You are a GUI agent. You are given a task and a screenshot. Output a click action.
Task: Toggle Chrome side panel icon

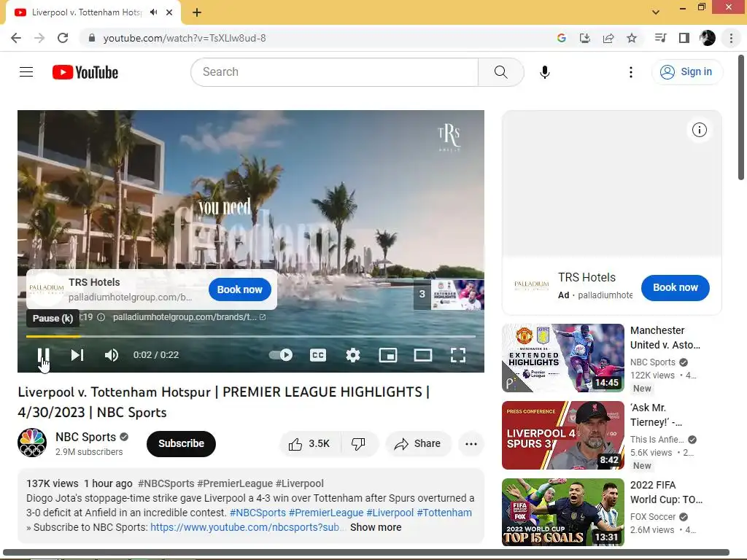coord(684,38)
